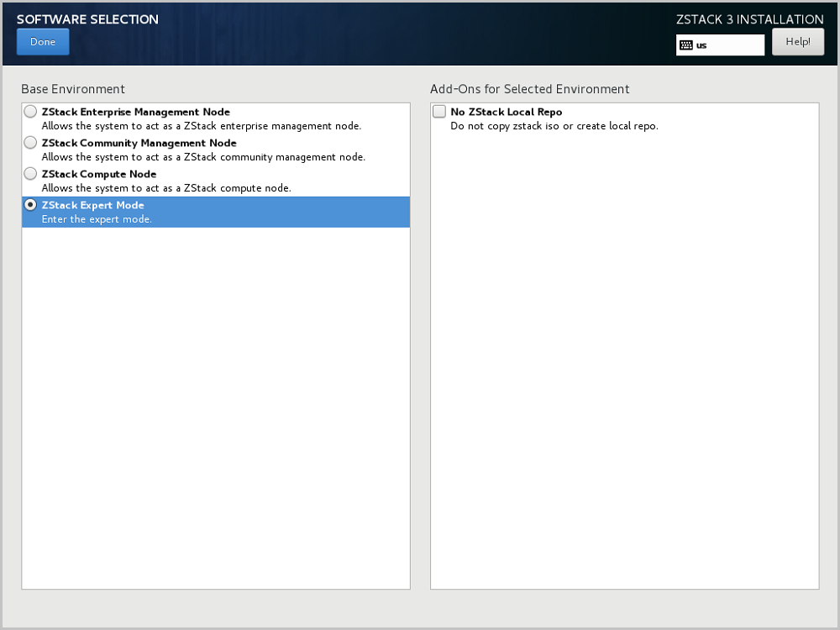The width and height of the screenshot is (840, 630).
Task: Select the ZStack Community Management Node radio button
Action: (x=31, y=143)
